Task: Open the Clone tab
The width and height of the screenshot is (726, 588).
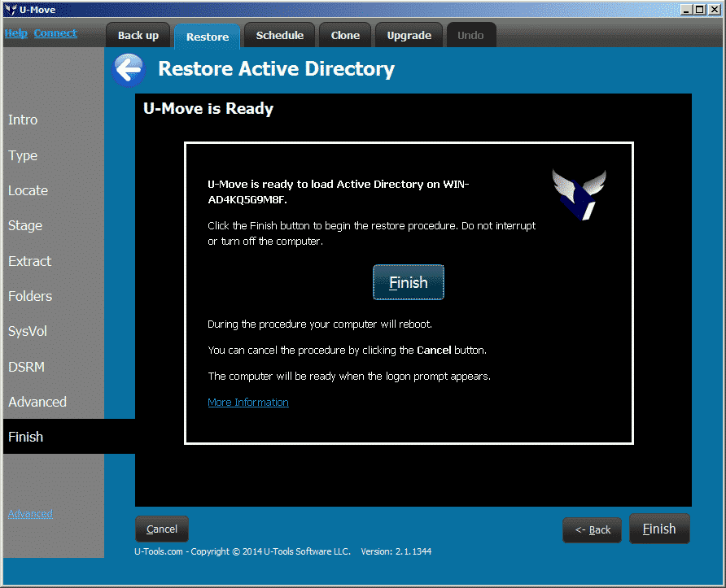Action: (345, 35)
